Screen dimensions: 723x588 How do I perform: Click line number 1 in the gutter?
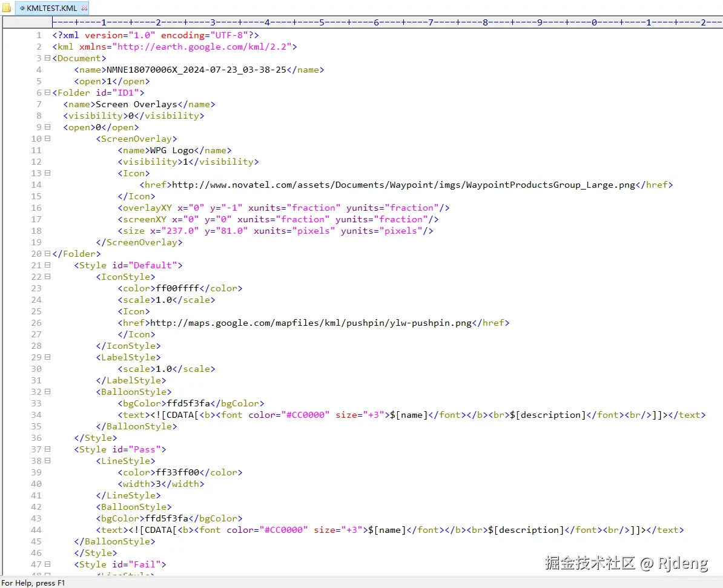coord(39,35)
